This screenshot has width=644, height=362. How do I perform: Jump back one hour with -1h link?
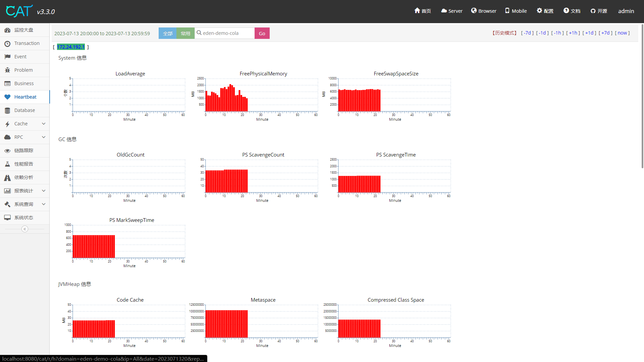coord(557,33)
